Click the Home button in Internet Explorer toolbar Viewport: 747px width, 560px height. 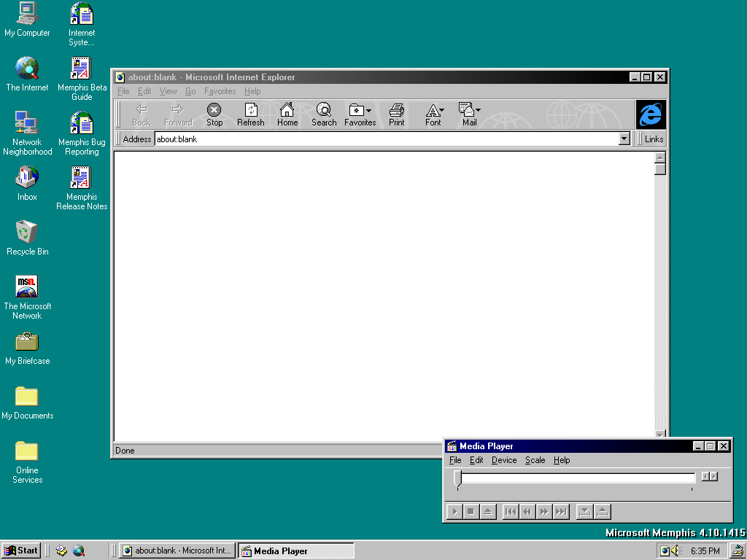coord(287,114)
